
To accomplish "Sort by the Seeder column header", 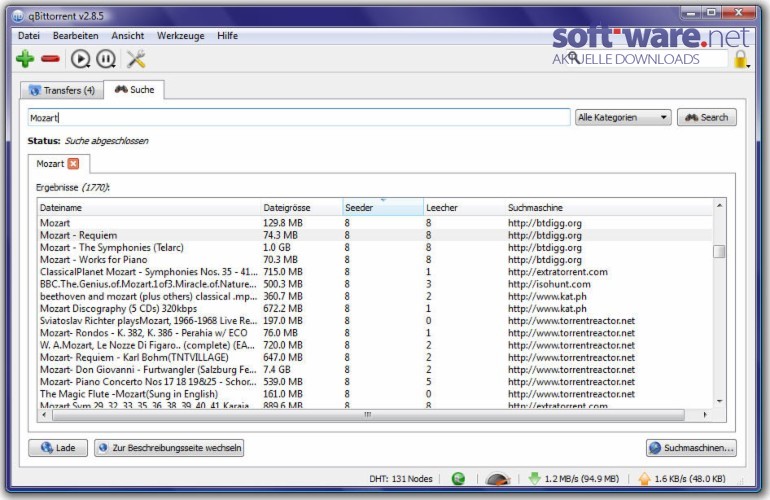I will 383,208.
